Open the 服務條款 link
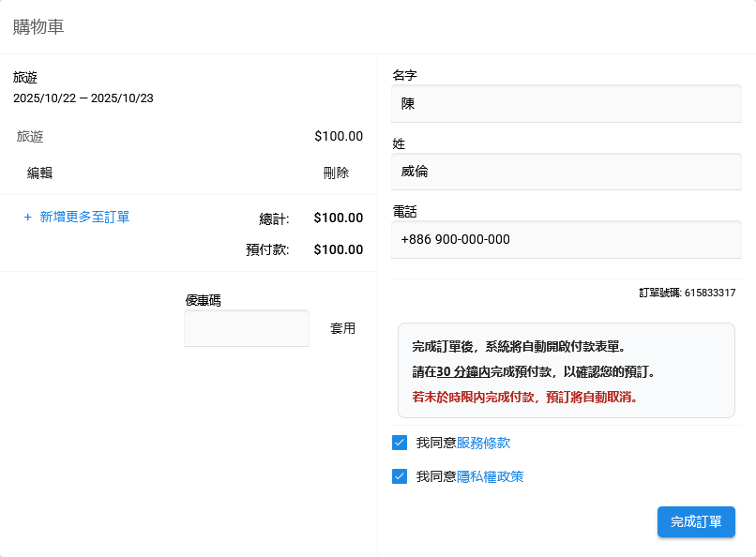 point(483,443)
